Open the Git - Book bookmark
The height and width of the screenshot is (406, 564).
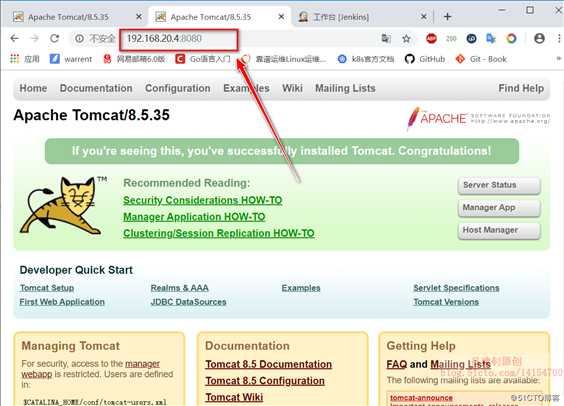coord(481,59)
